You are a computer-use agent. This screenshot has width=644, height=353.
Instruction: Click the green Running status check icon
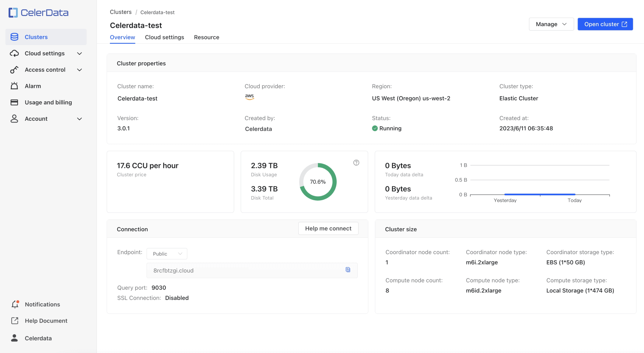[x=375, y=128]
